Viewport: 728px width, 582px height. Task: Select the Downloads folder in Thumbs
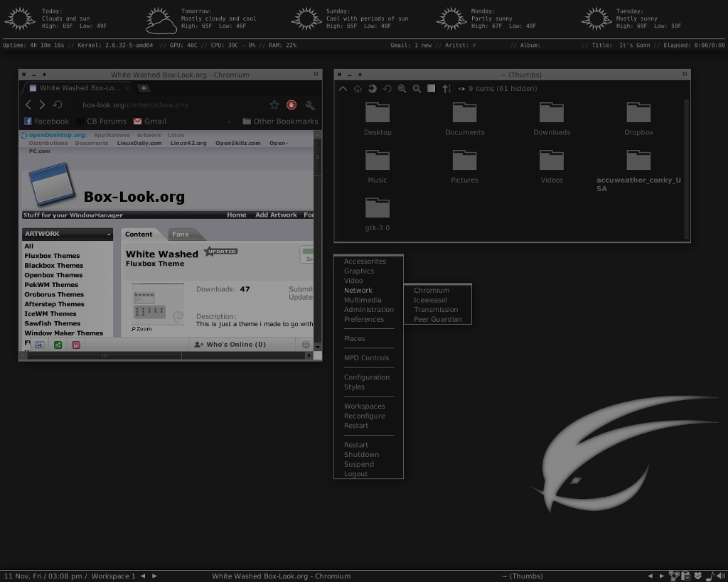[552, 119]
